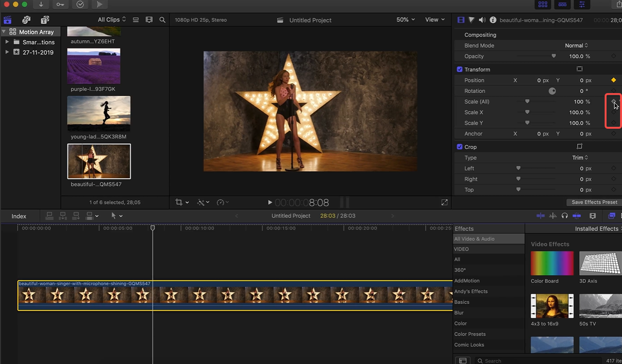622x364 pixels.
Task: Change the Blend Mode from Normal
Action: pyautogui.click(x=576, y=45)
